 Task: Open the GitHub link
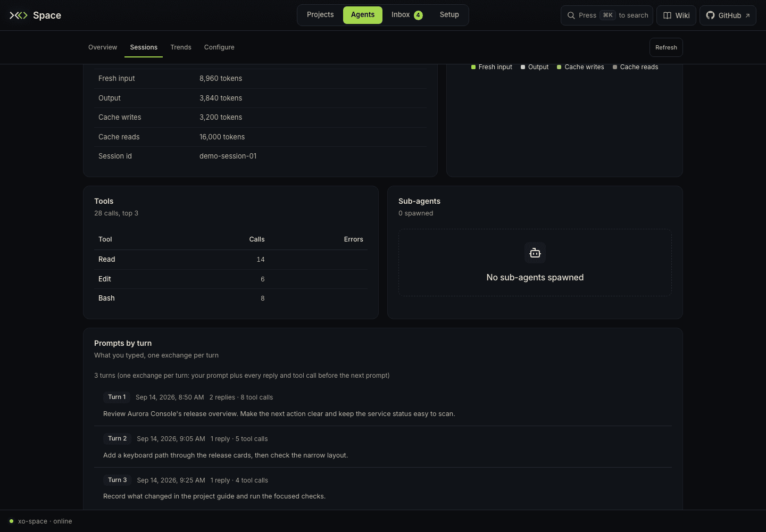(728, 15)
